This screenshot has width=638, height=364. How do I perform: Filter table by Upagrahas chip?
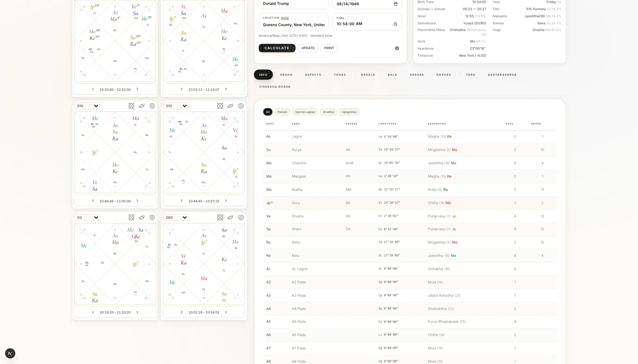pos(349,112)
